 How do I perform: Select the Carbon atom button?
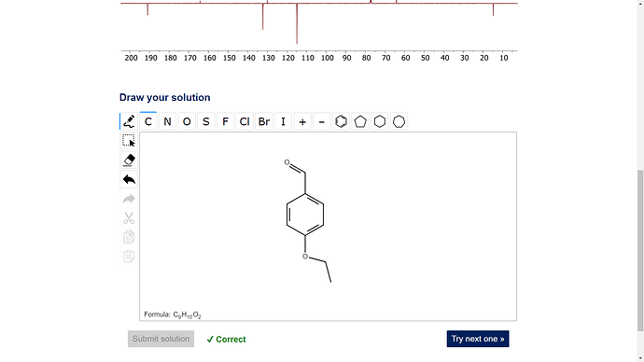pyautogui.click(x=147, y=121)
